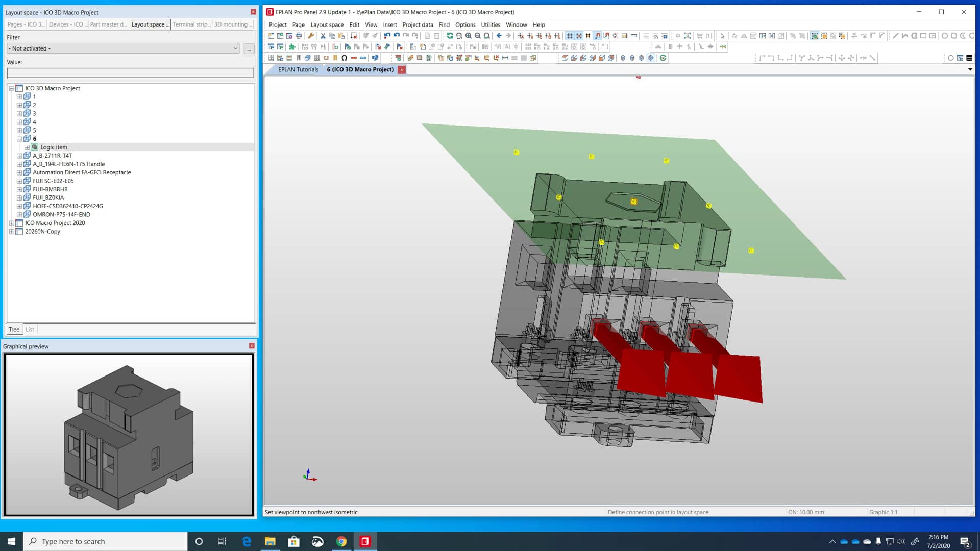Toggle the snap to grid button
Screen dimensions: 980x551
(579, 36)
